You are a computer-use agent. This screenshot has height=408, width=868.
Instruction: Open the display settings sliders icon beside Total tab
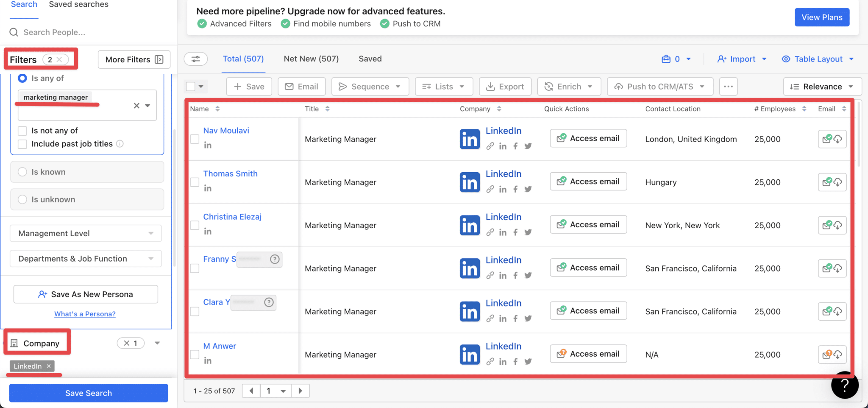click(x=195, y=59)
